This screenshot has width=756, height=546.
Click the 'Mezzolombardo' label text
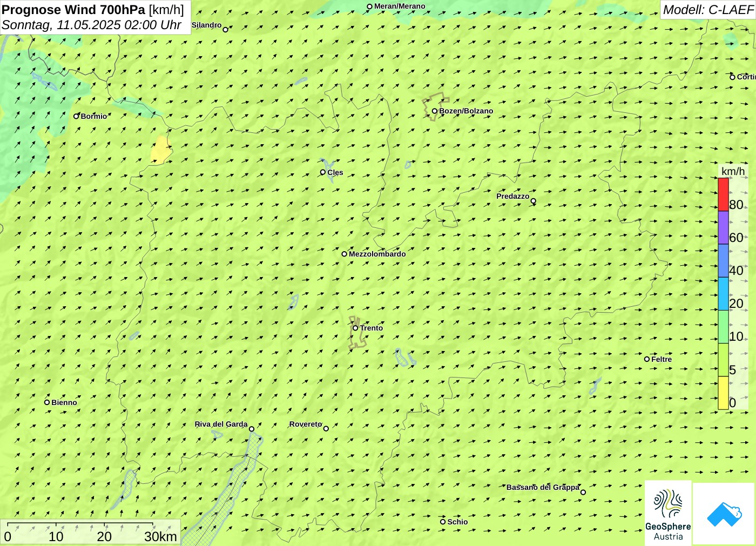377,254
